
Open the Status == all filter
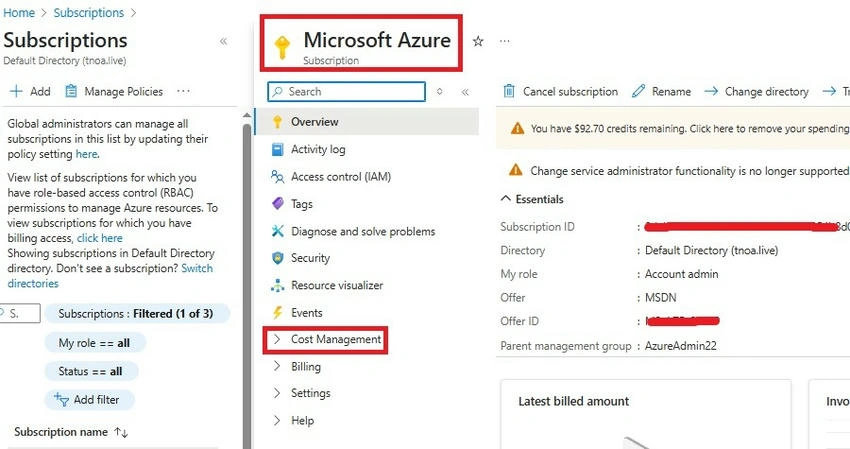tap(91, 371)
